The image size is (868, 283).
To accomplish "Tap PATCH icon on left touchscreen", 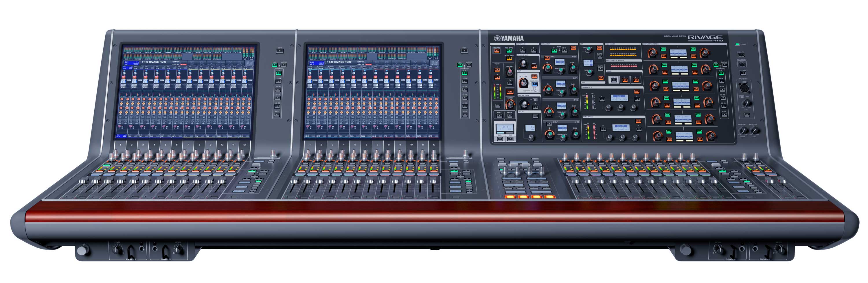I will (240, 63).
